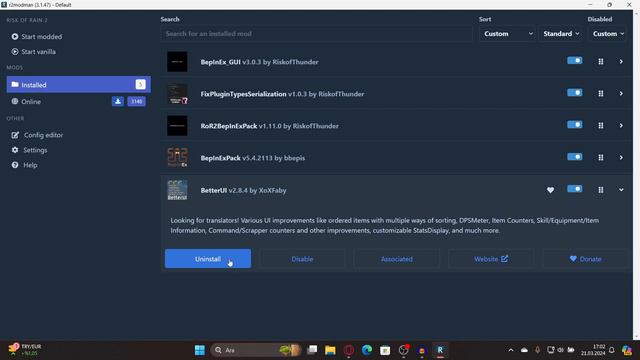
Task: Open Microsoft Store from the taskbar
Action: coord(385,350)
